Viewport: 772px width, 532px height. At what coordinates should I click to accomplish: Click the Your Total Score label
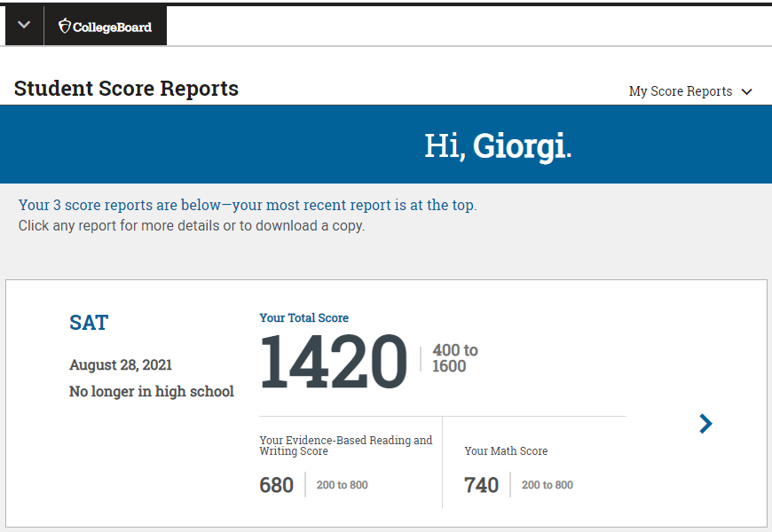[303, 317]
